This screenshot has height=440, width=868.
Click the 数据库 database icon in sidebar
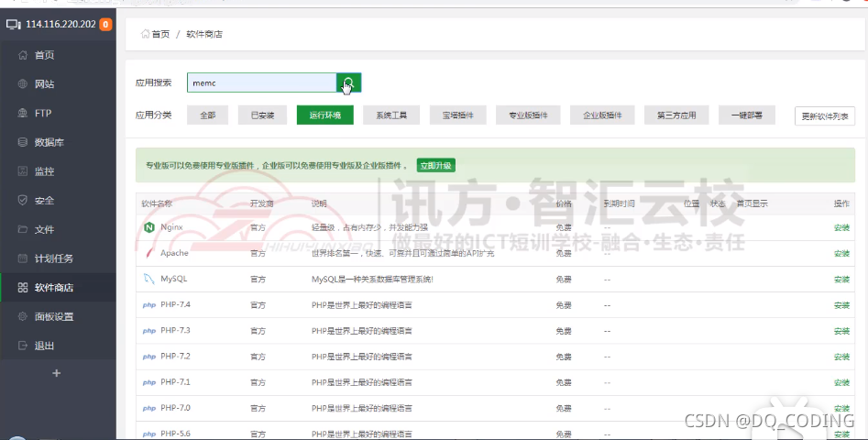pos(23,142)
